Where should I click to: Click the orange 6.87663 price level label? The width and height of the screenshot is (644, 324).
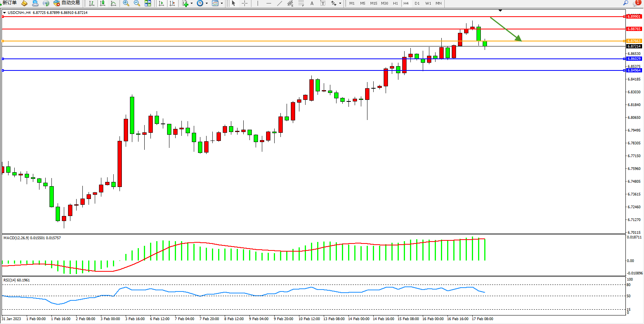click(x=634, y=41)
